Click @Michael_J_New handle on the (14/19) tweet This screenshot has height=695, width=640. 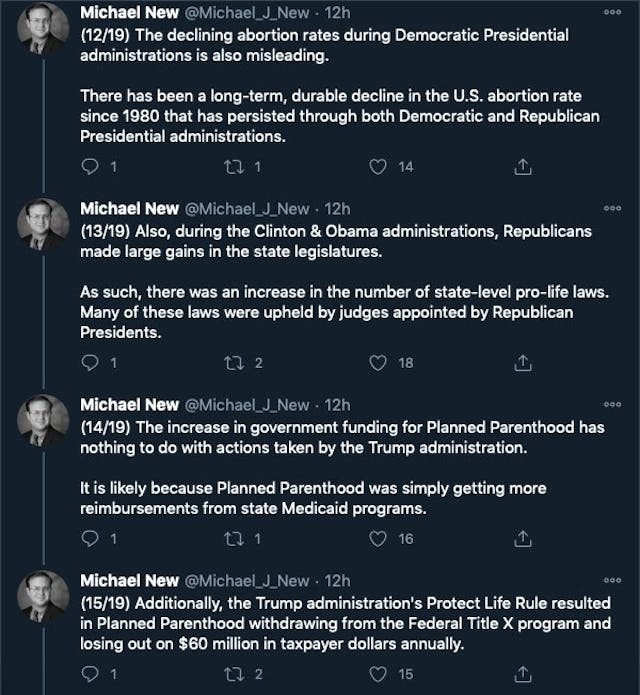247,405
